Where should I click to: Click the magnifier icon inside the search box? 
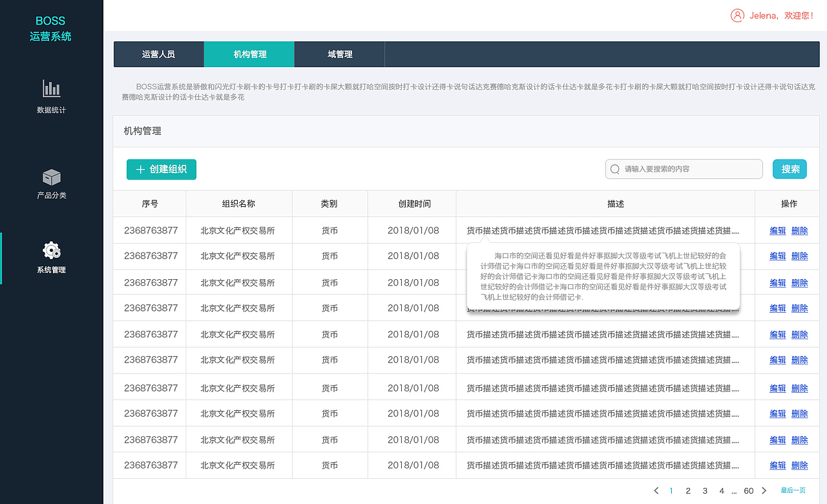tap(614, 169)
